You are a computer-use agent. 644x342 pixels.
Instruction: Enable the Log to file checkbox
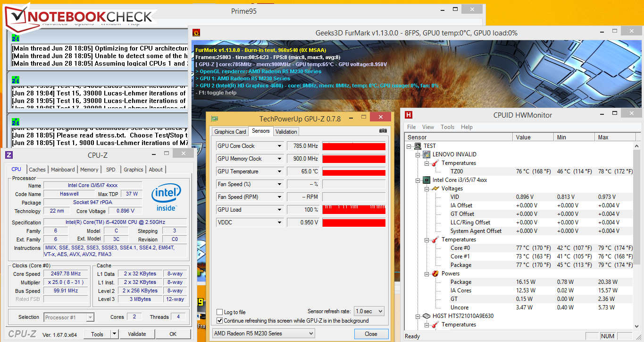coord(219,312)
